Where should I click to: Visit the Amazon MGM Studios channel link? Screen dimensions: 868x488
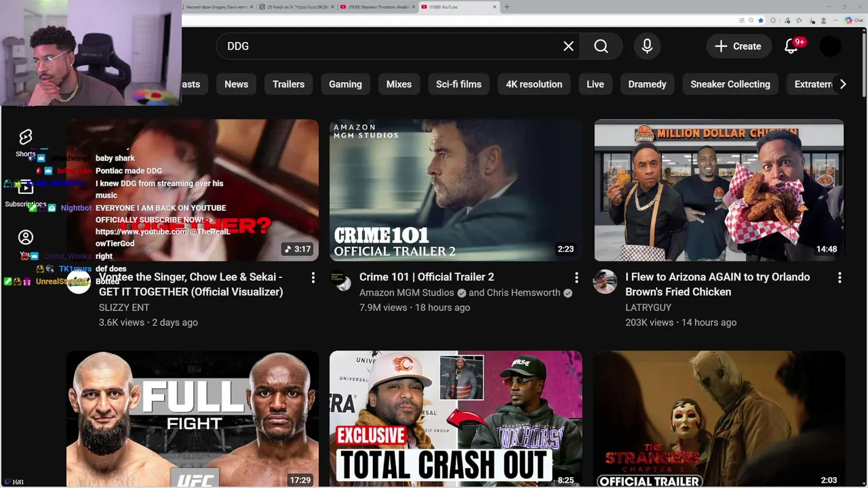(406, 293)
